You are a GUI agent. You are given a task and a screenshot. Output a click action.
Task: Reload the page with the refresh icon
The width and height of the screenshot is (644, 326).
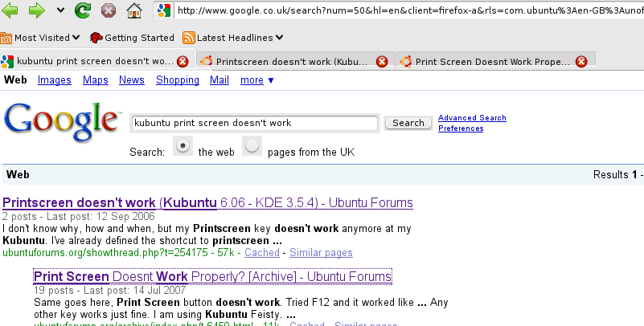click(x=82, y=11)
